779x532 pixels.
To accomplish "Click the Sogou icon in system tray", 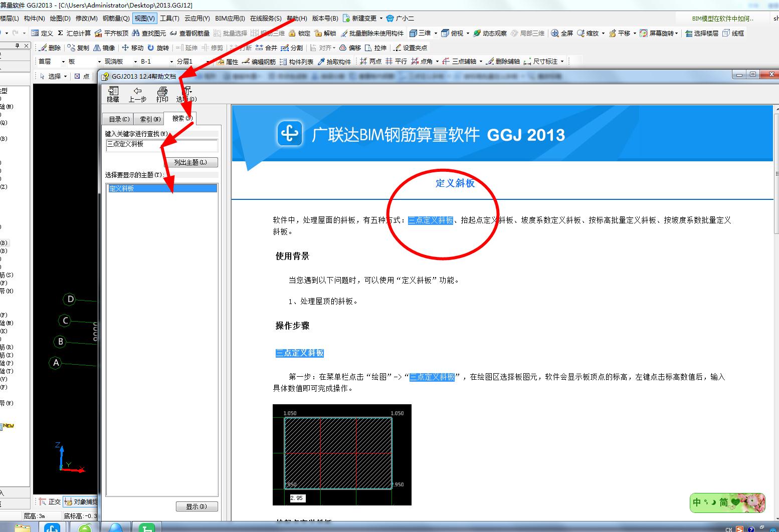I will coord(739,529).
